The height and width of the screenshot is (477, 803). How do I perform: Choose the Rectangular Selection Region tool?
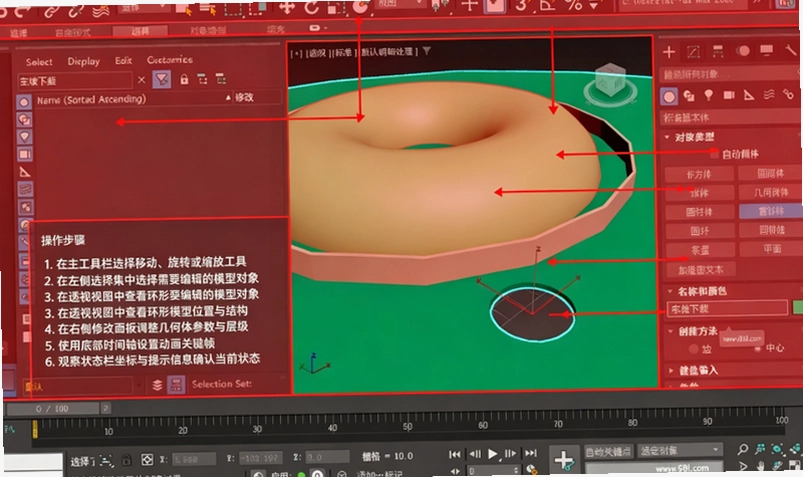coord(233,8)
